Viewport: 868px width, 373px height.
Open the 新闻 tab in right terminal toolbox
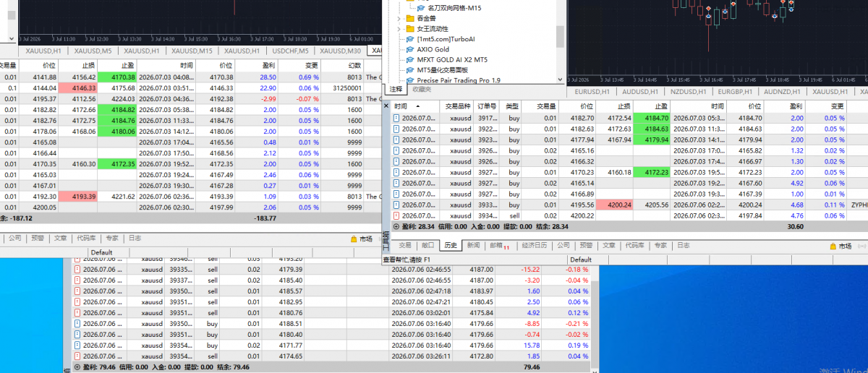coord(473,246)
